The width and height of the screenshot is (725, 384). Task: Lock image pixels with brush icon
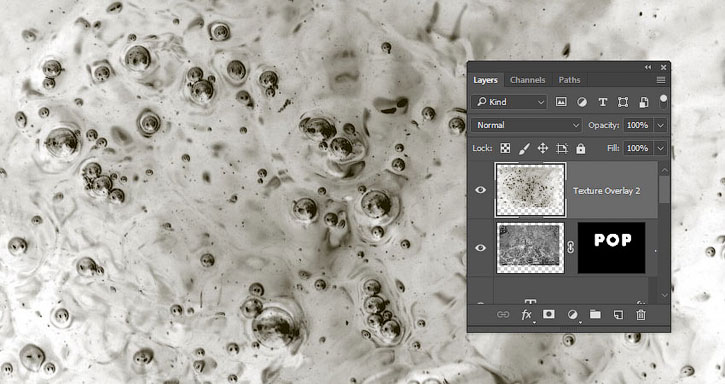point(524,148)
